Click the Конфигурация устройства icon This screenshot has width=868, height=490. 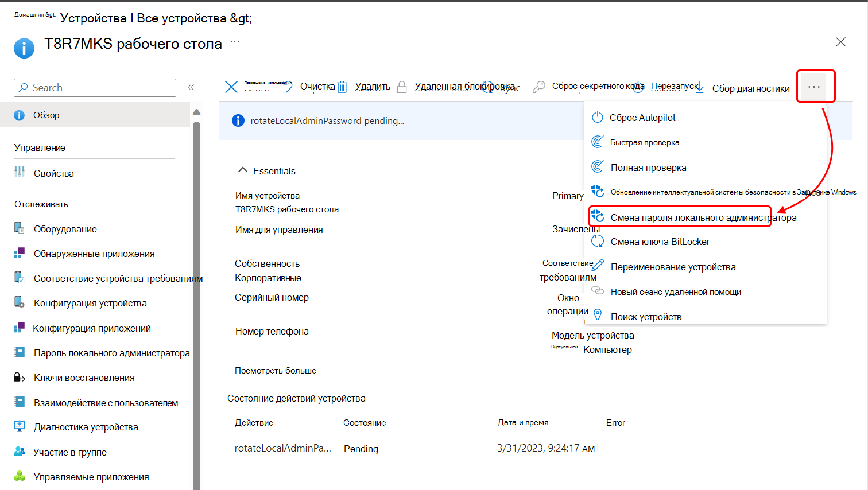(20, 302)
